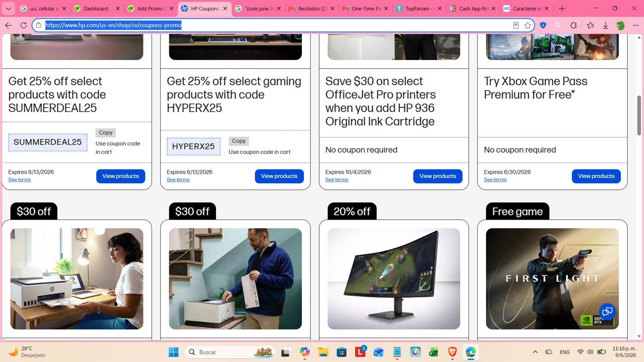Click the '20% off' badge label
This screenshot has width=644, height=362.
[x=352, y=211]
